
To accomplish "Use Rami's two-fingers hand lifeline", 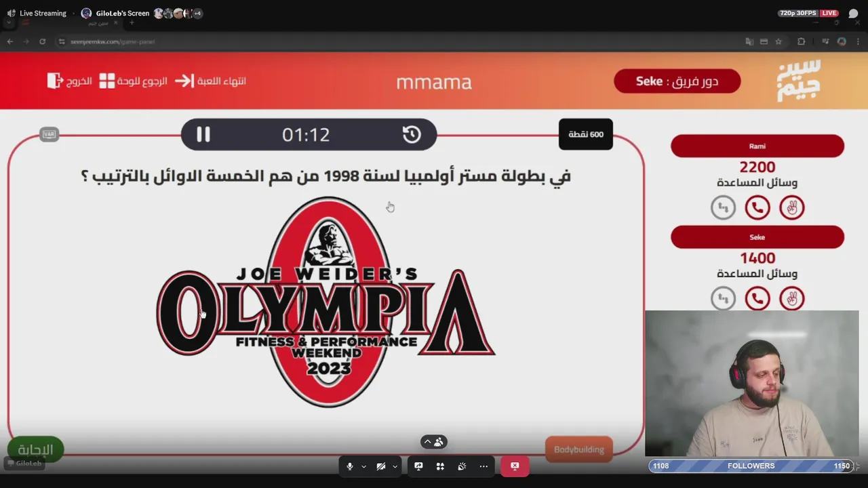I will click(x=792, y=207).
